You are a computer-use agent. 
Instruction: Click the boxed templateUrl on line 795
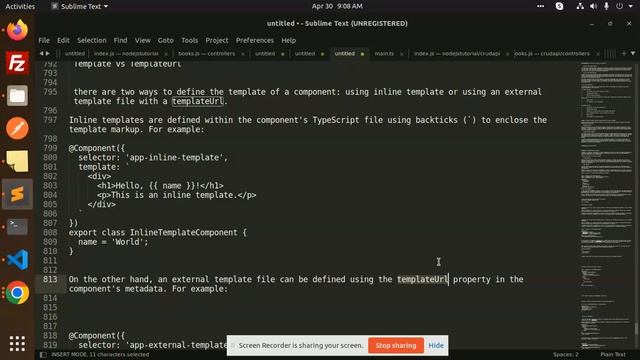[198, 101]
